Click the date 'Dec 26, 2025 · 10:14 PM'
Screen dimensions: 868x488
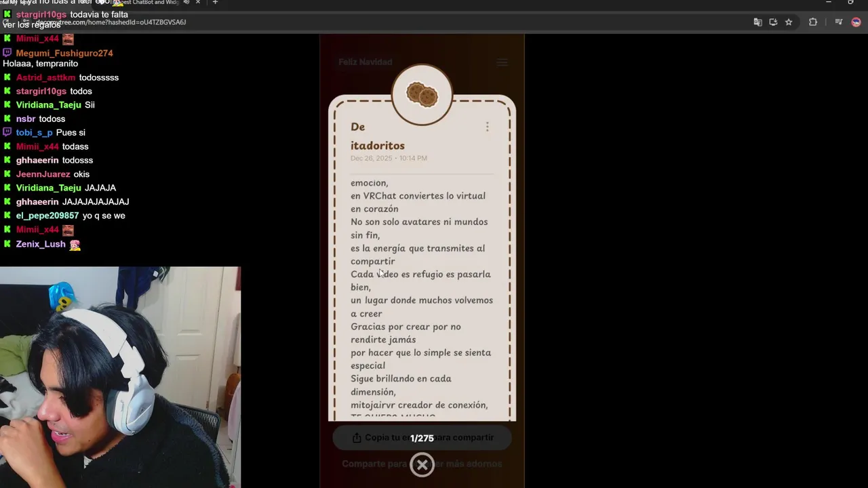(389, 159)
